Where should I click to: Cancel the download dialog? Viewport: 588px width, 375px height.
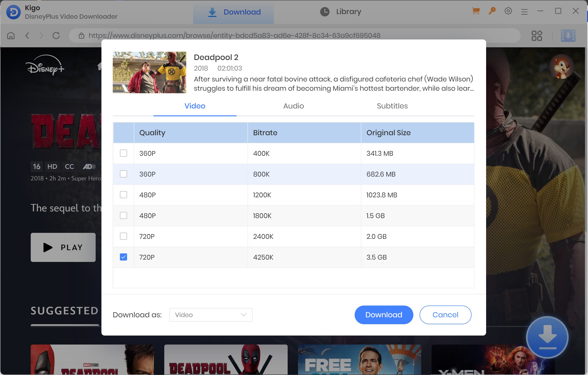445,315
